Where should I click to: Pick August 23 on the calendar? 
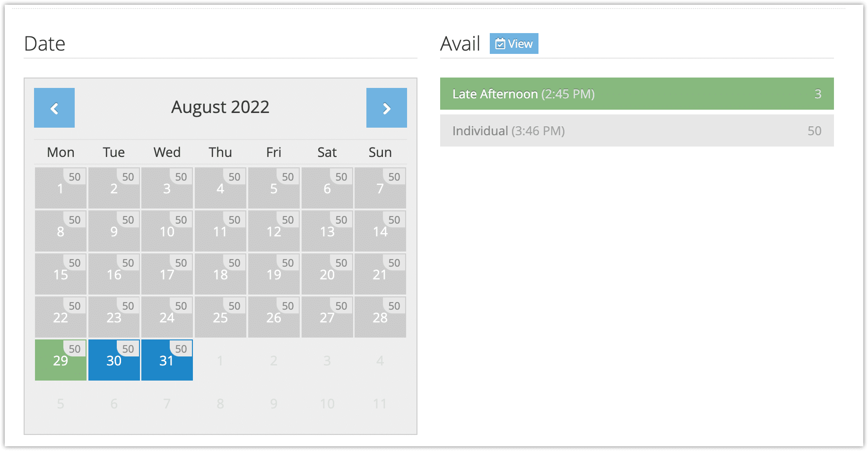[x=114, y=317]
